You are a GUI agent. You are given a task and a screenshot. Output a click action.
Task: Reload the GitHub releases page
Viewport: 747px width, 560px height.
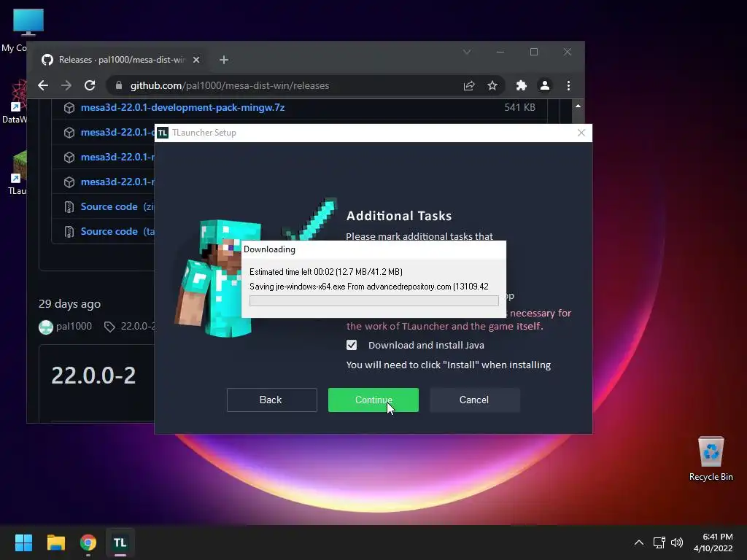pos(90,86)
